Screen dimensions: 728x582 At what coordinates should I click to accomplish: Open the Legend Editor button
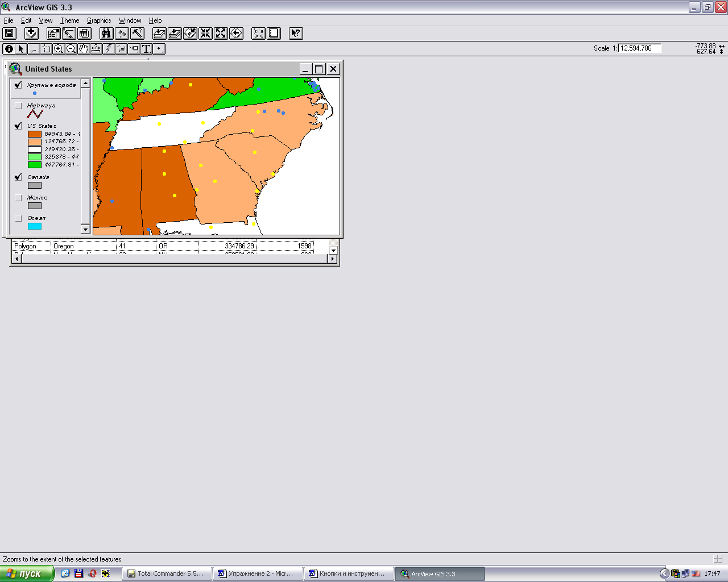(69, 34)
